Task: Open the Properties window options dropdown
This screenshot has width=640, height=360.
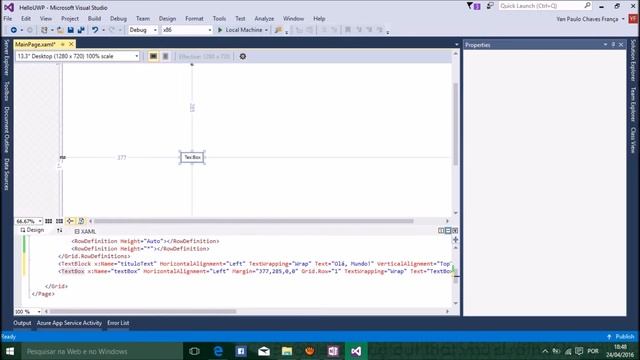Action: [x=605, y=44]
